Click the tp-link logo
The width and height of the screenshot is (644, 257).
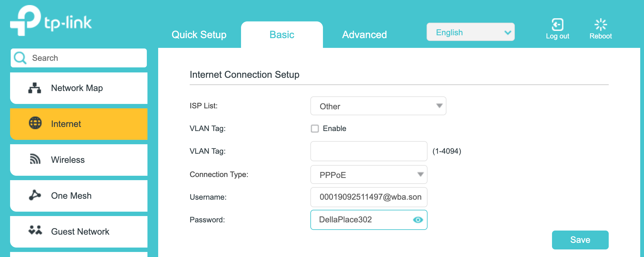(x=50, y=21)
